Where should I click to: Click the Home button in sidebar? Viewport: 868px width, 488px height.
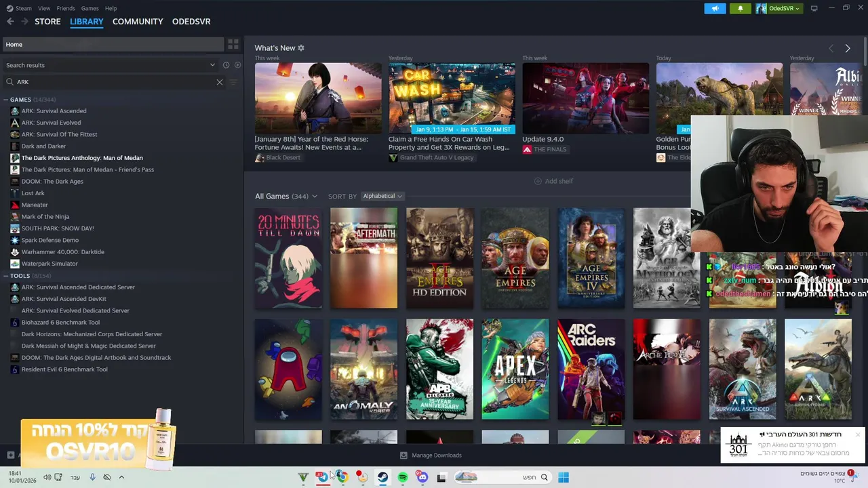[113, 44]
